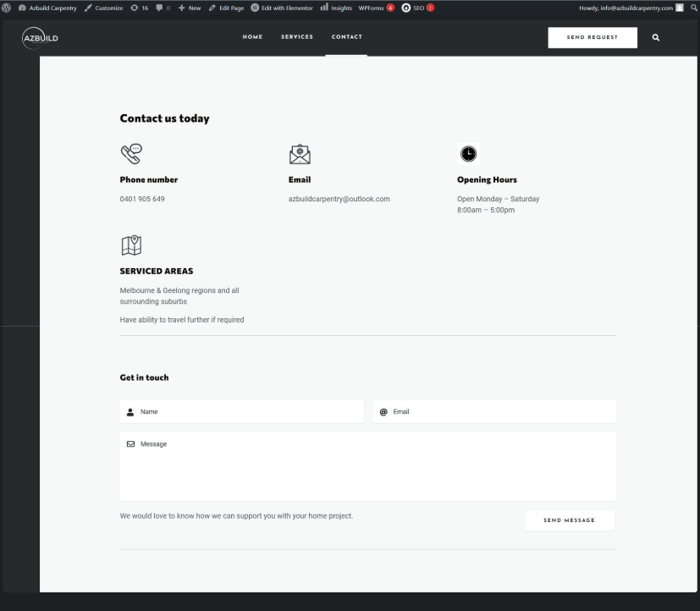Click the Opening Hours heading
This screenshot has width=700, height=611.
coord(487,180)
